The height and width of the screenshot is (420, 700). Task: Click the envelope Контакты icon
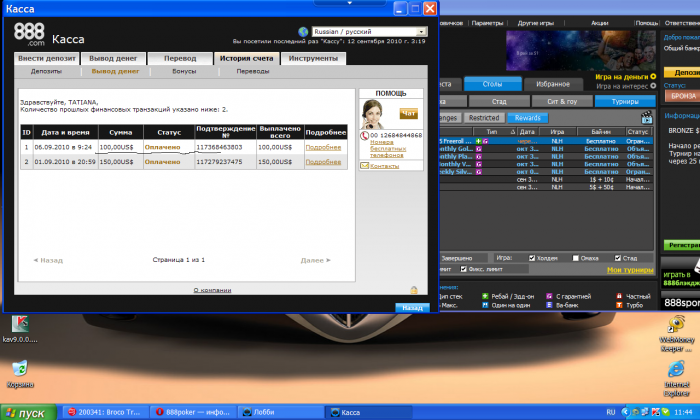tap(365, 166)
